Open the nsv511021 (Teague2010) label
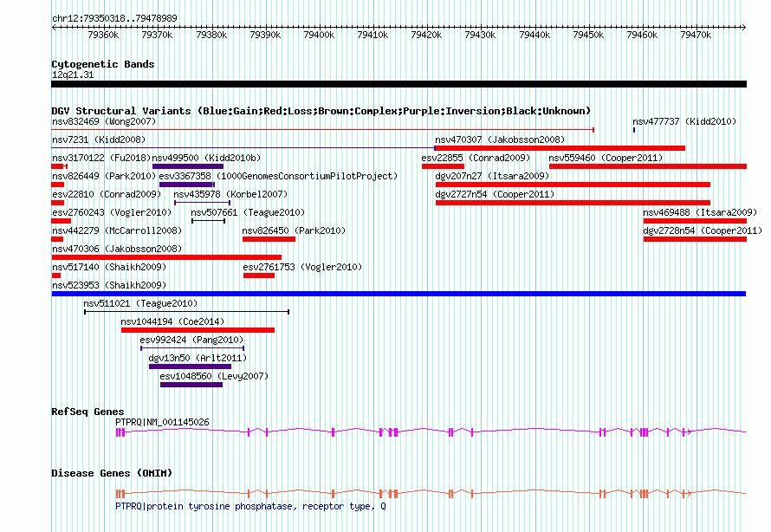Screen dimensions: 771x532 tap(140, 303)
